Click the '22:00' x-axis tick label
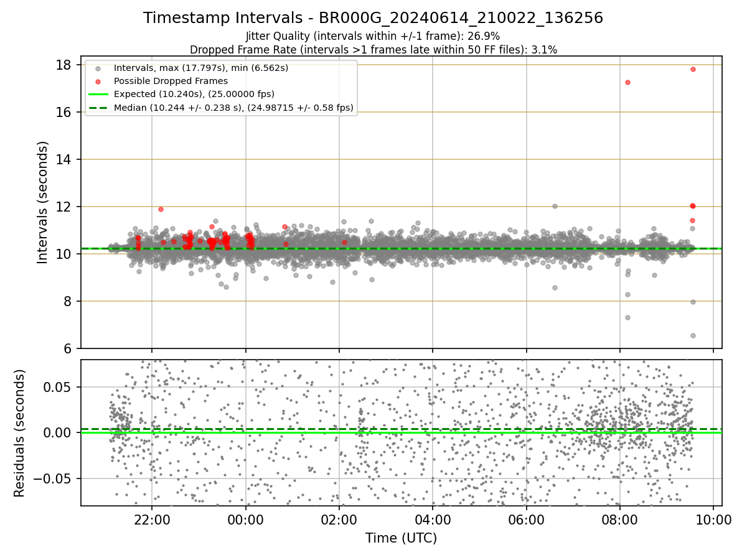747x560 pixels. tap(152, 519)
